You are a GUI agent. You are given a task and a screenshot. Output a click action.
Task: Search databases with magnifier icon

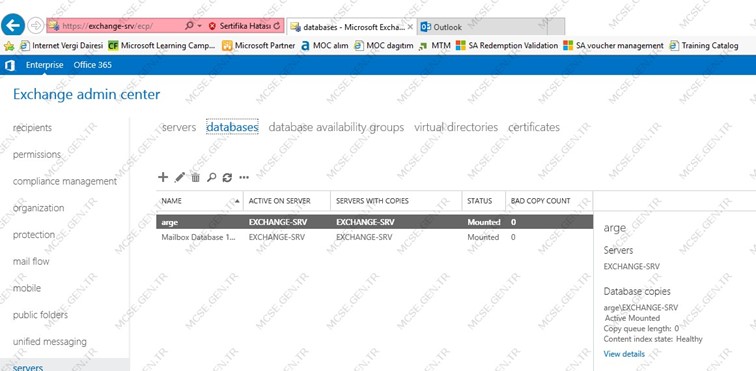click(x=211, y=178)
